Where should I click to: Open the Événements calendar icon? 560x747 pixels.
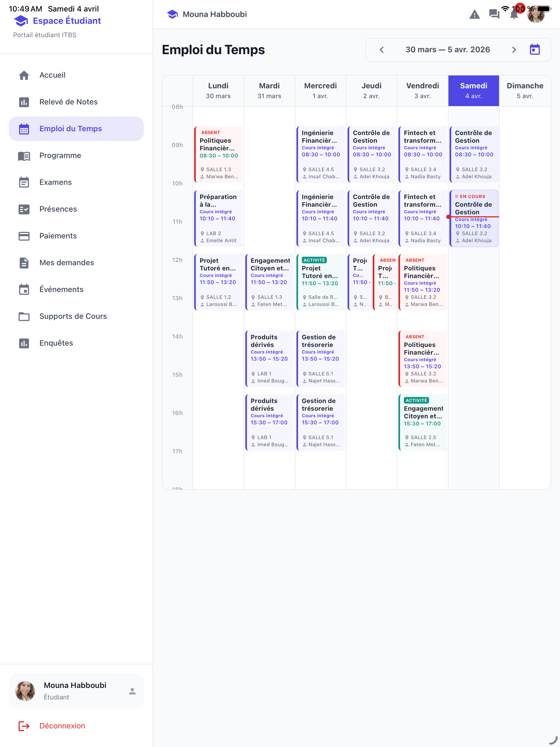point(24,289)
